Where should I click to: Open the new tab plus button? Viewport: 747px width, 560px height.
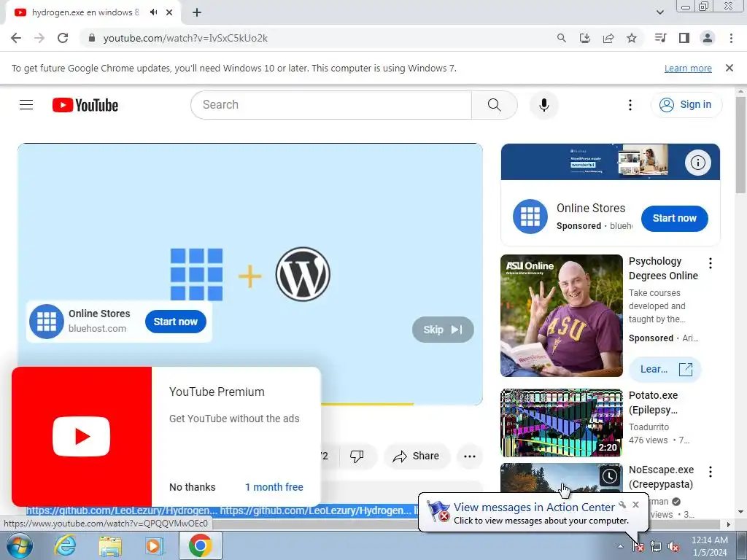[x=197, y=13]
